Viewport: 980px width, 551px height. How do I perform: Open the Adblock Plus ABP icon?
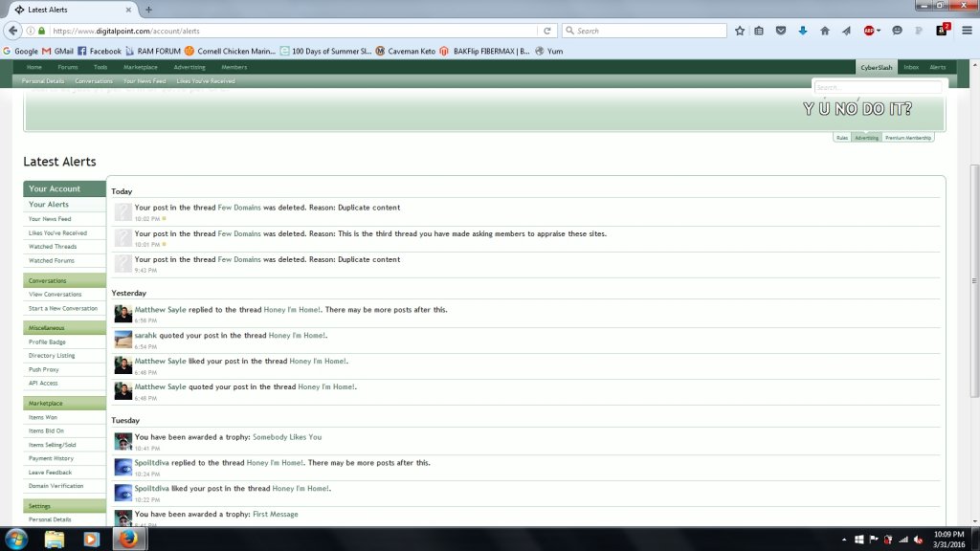coord(871,31)
